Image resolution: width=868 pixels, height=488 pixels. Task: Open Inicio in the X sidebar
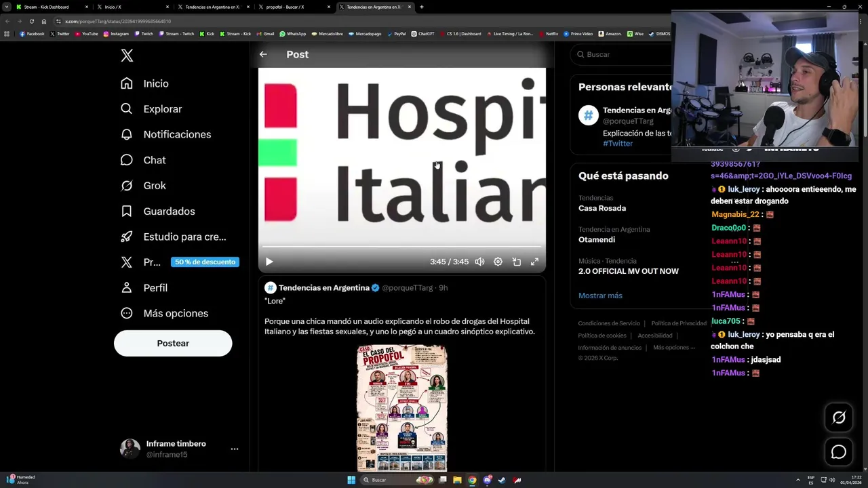[x=144, y=83]
